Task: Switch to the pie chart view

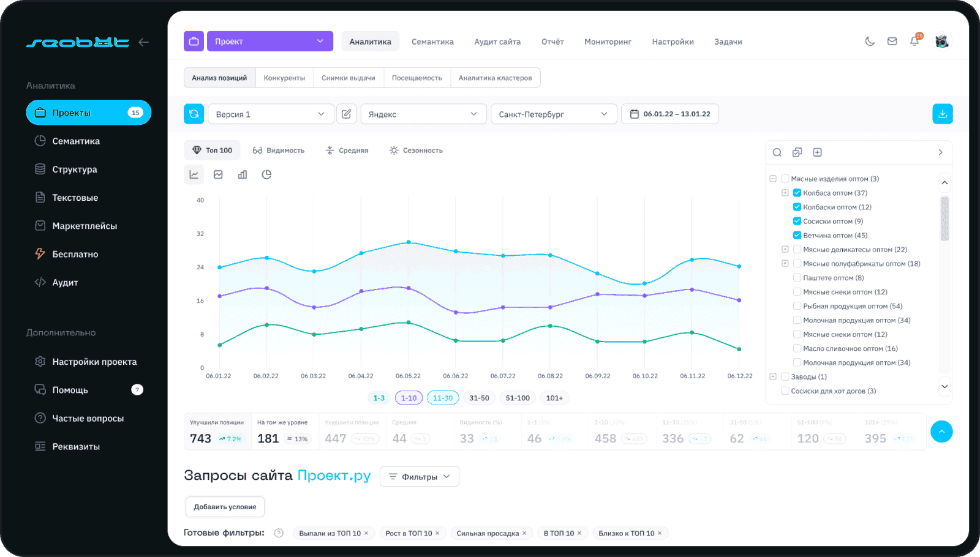Action: [266, 174]
